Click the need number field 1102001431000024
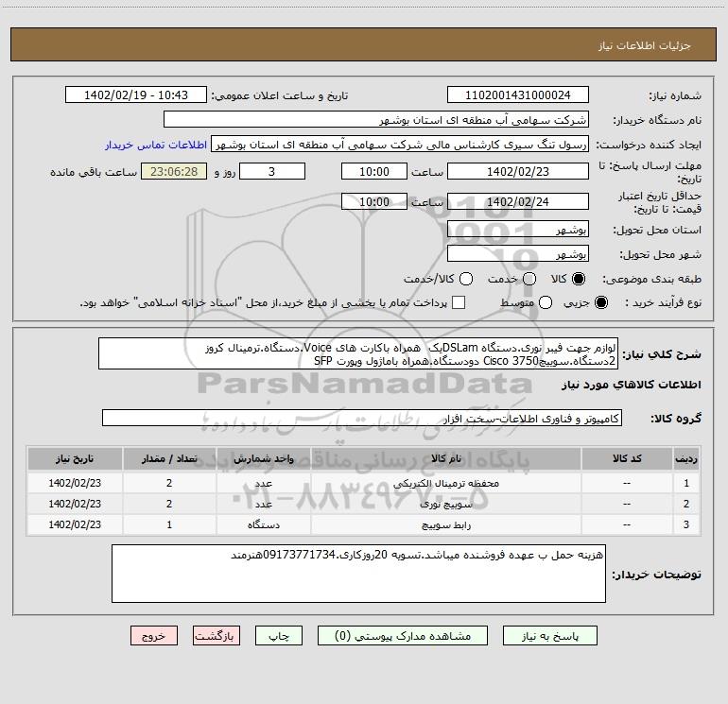The image size is (728, 704). point(518,95)
